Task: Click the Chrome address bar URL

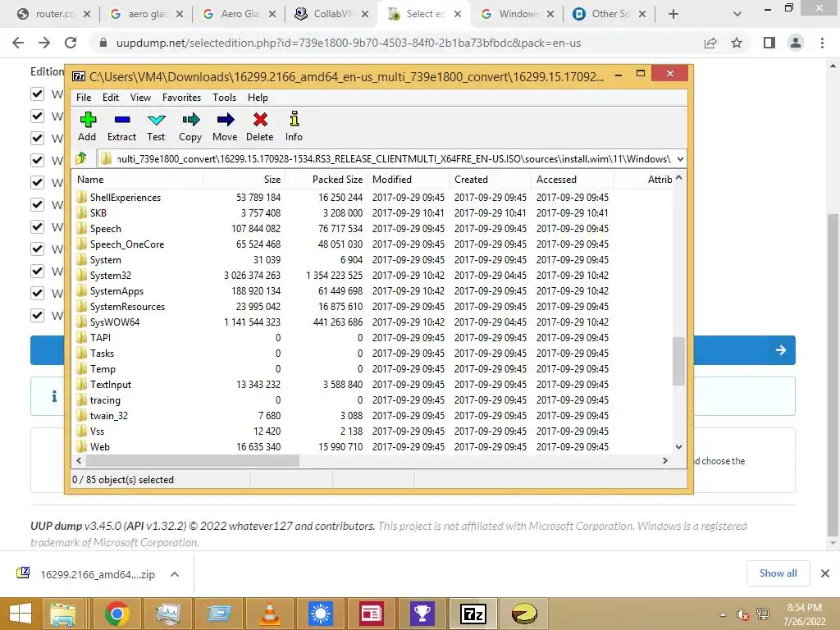Action: (348, 43)
